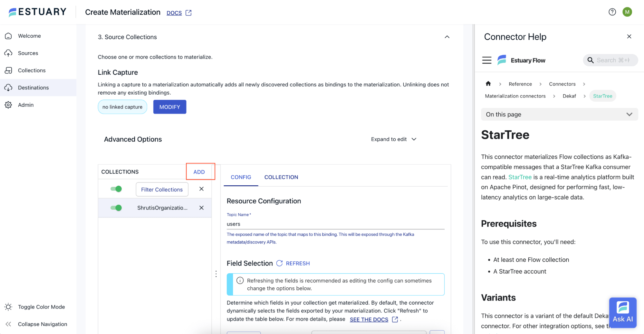Click the Materialization connectors breadcrumb
The width and height of the screenshot is (644, 334).
(x=515, y=96)
